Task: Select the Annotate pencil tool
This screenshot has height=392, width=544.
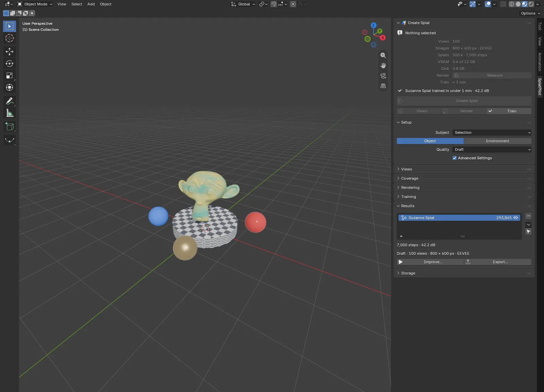Action: 10,101
